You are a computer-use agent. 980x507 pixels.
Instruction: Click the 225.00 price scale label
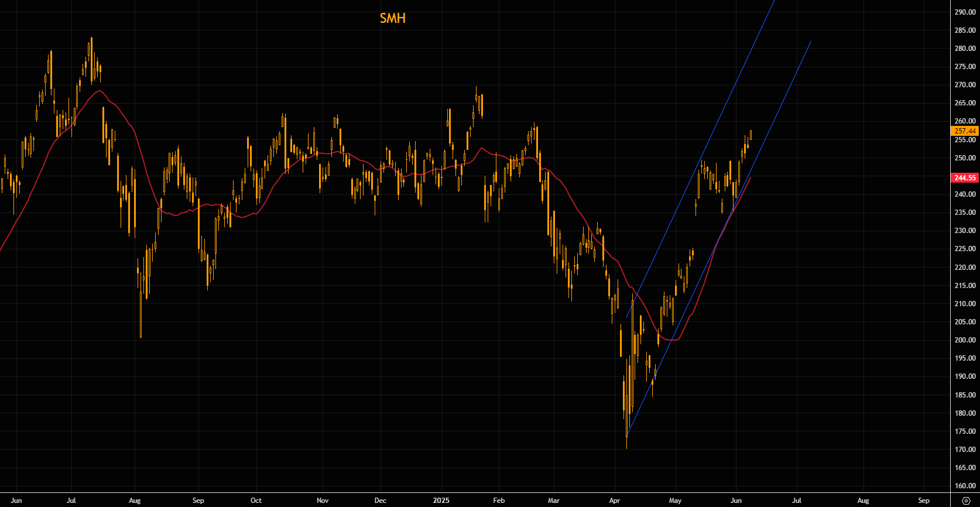coord(965,249)
